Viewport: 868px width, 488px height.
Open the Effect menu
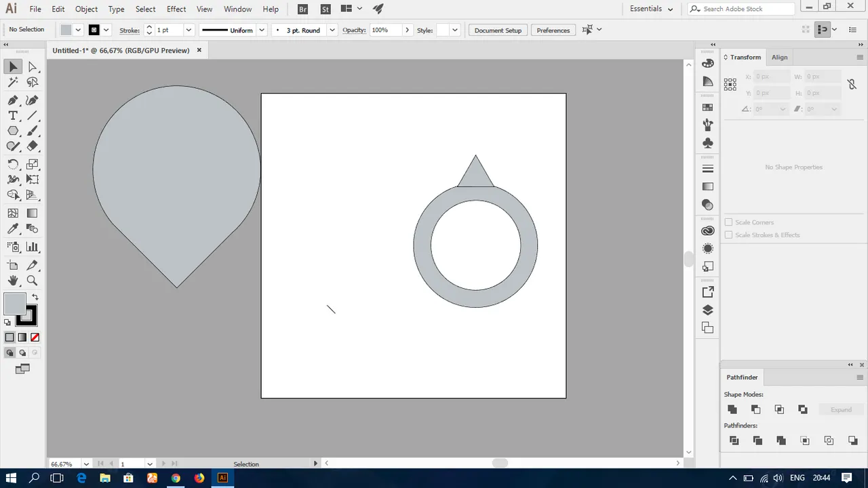176,9
